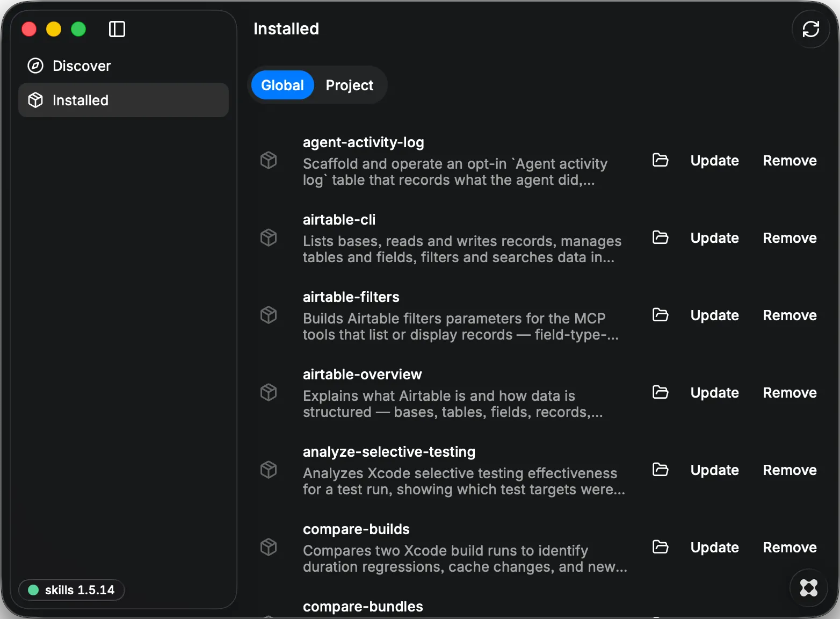Select the compare-builds title
The width and height of the screenshot is (840, 619).
(356, 529)
